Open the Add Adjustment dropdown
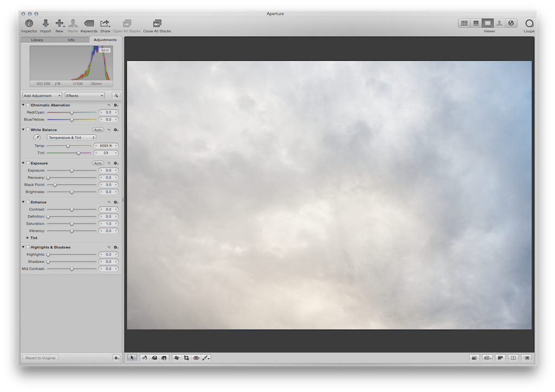The width and height of the screenshot is (555, 392). click(x=42, y=95)
